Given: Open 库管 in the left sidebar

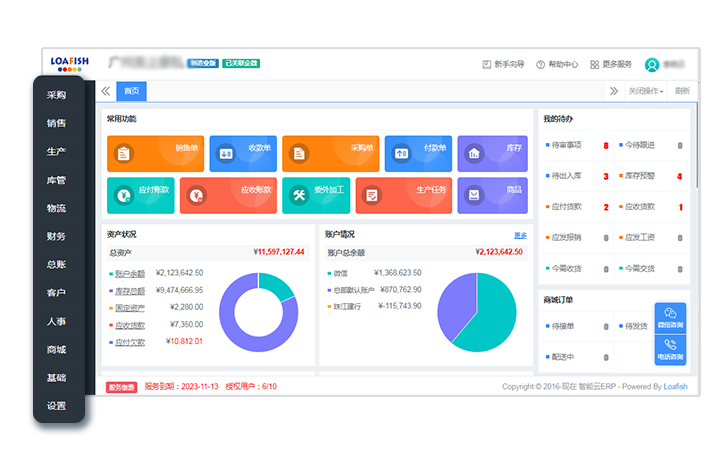Looking at the screenshot, I should [x=56, y=181].
